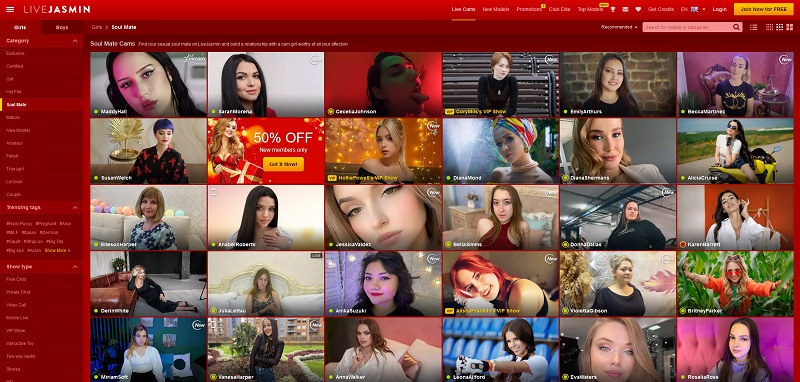Collapse the Trending tags section
800x382 pixels.
[75, 208]
